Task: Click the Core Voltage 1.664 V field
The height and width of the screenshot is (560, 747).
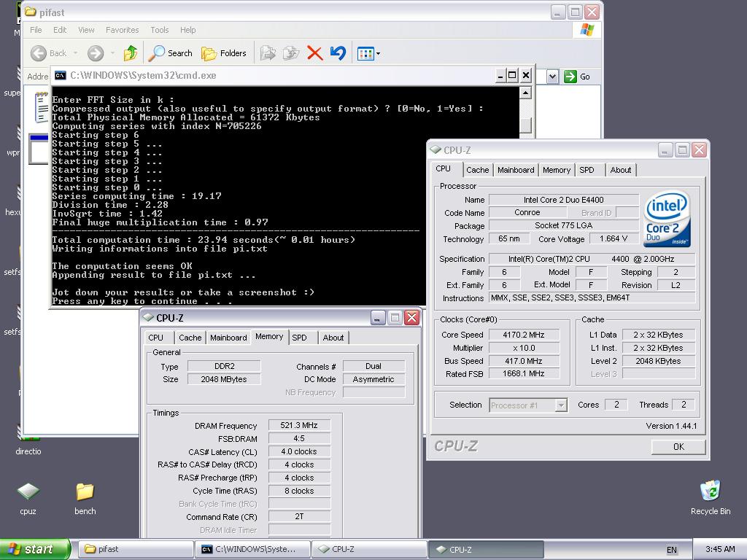Action: pos(614,238)
